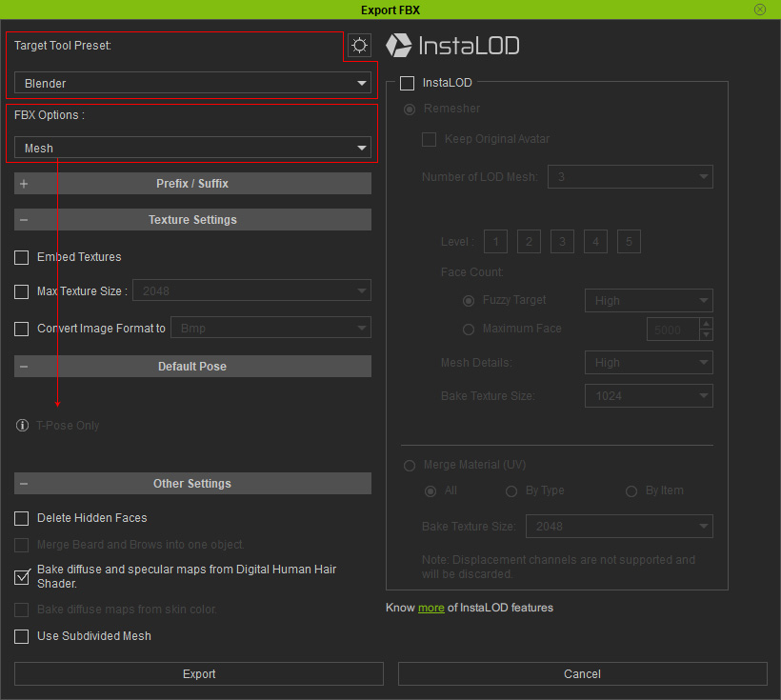781x700 pixels.
Task: Open the preset settings gear icon
Action: (359, 46)
